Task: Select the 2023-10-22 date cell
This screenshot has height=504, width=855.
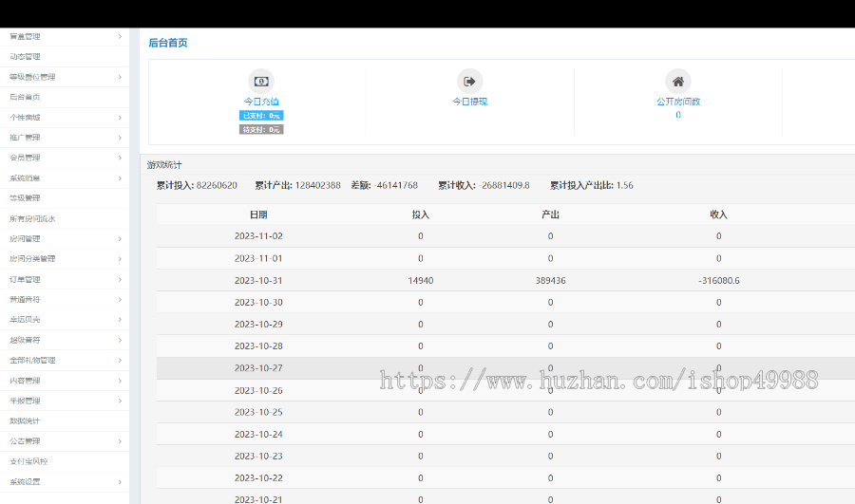Action: [258, 477]
